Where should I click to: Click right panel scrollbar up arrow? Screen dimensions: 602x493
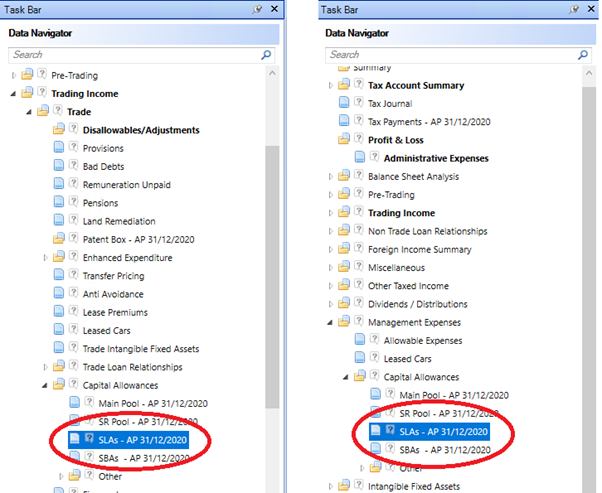coord(589,73)
